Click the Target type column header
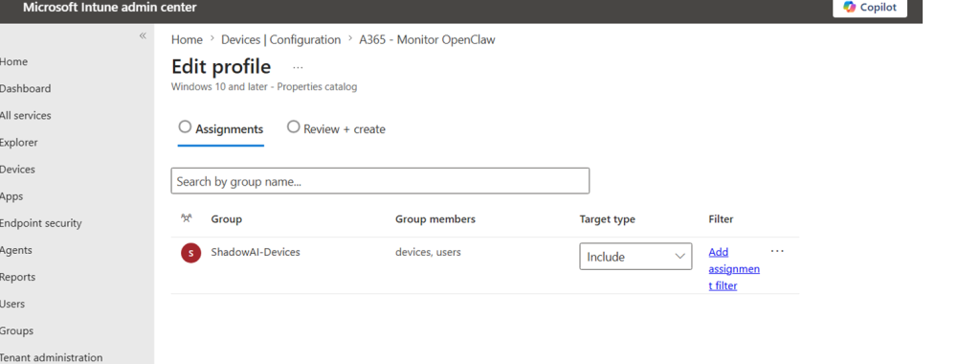The width and height of the screenshot is (980, 364). click(x=607, y=219)
